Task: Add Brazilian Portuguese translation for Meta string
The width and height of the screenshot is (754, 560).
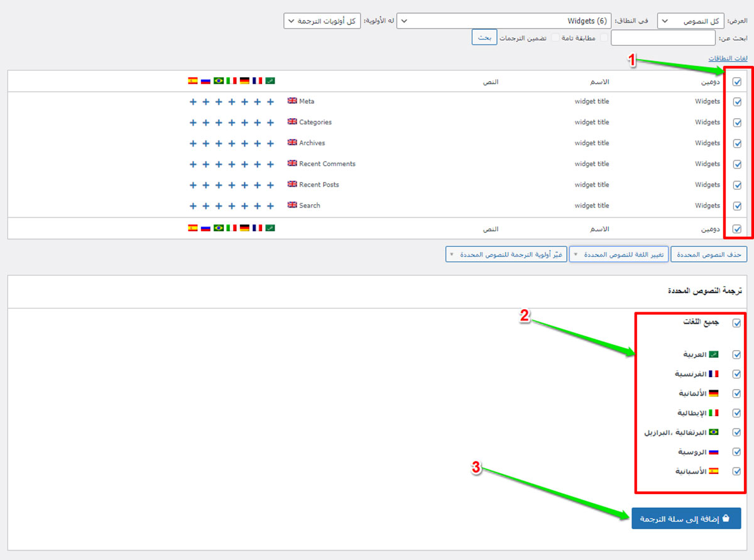Action: pos(219,101)
